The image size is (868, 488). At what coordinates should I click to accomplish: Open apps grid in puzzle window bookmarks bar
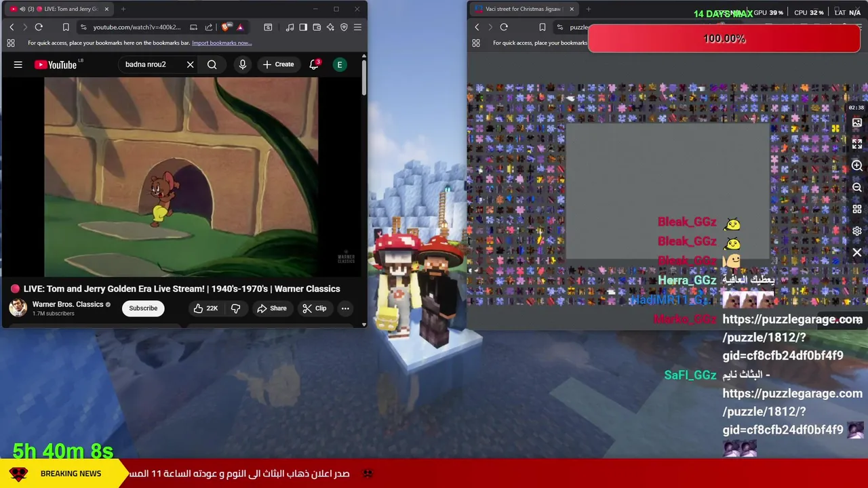[x=476, y=43]
